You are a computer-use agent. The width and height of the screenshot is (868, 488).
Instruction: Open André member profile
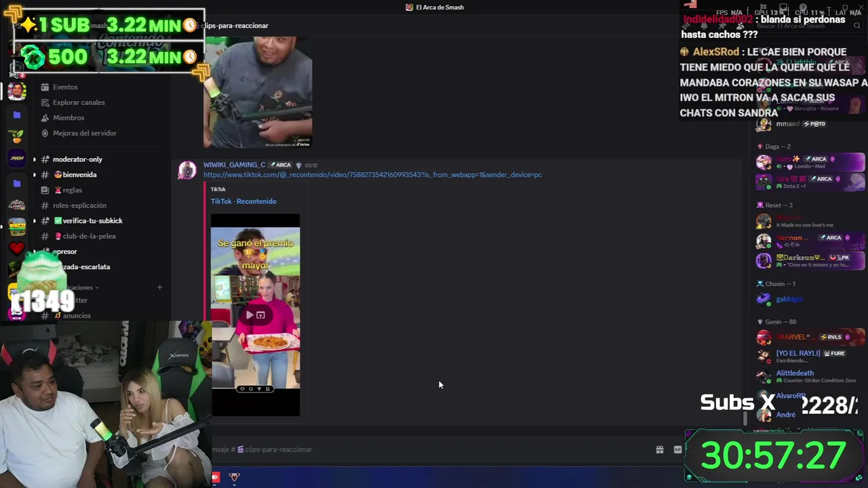(785, 415)
